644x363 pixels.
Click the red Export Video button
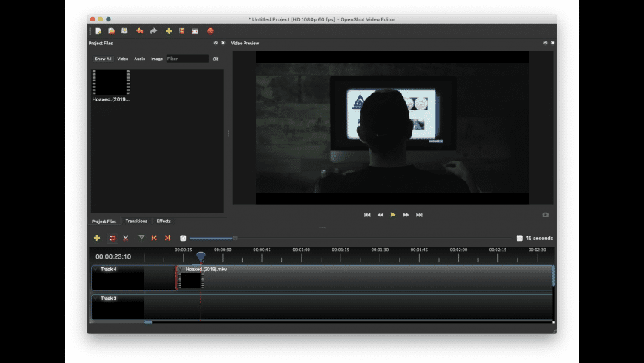pyautogui.click(x=210, y=31)
